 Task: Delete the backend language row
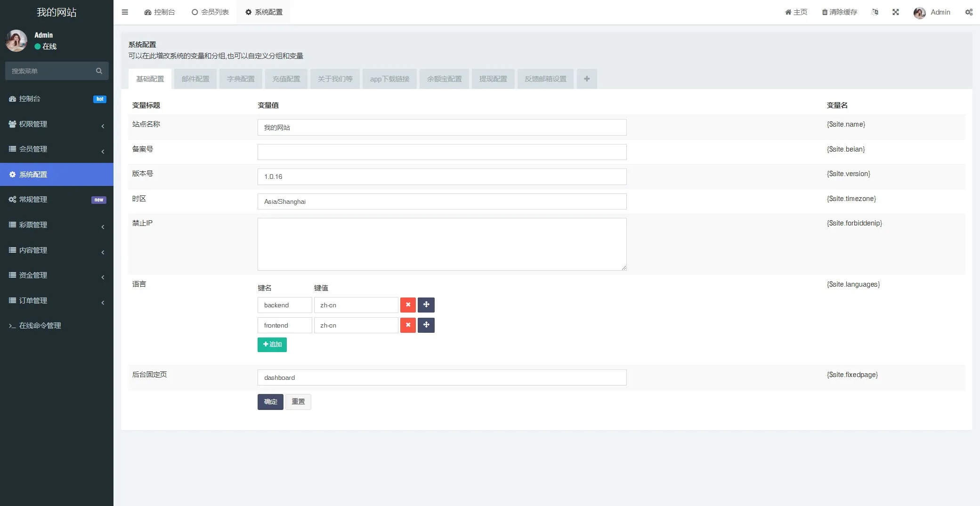tap(408, 305)
